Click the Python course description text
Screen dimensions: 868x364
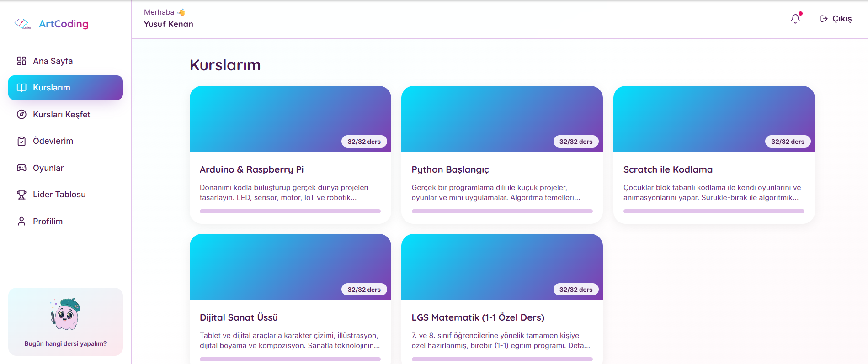496,193
